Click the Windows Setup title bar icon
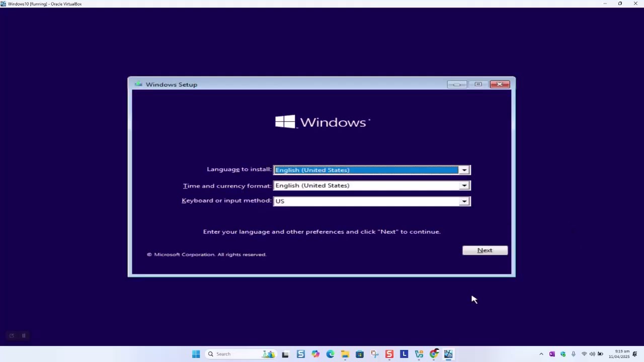644x362 pixels. [138, 84]
